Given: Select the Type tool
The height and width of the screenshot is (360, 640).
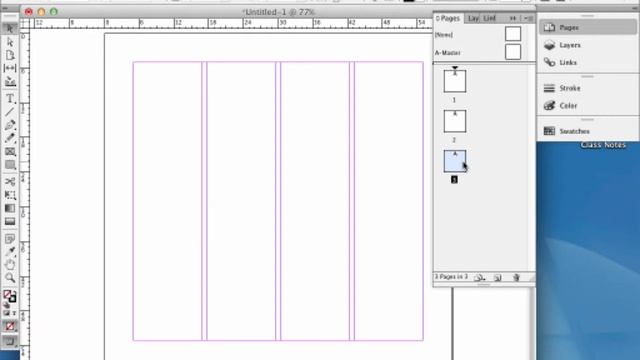Looking at the screenshot, I should click(10, 98).
